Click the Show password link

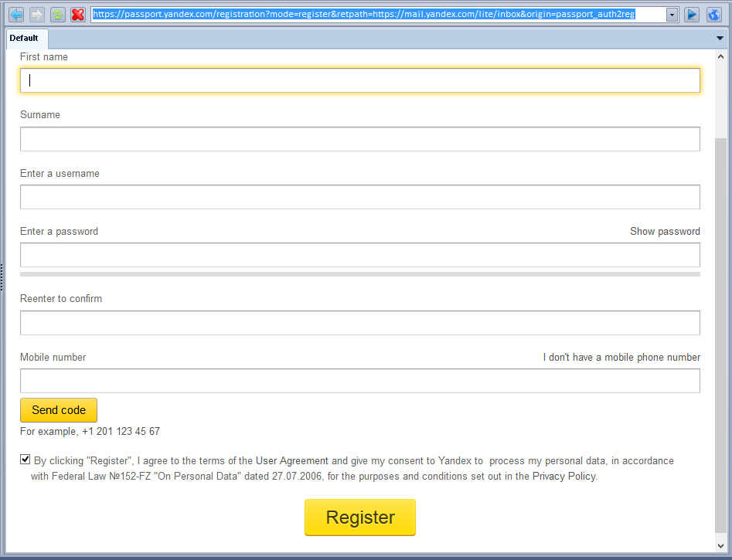[665, 232]
